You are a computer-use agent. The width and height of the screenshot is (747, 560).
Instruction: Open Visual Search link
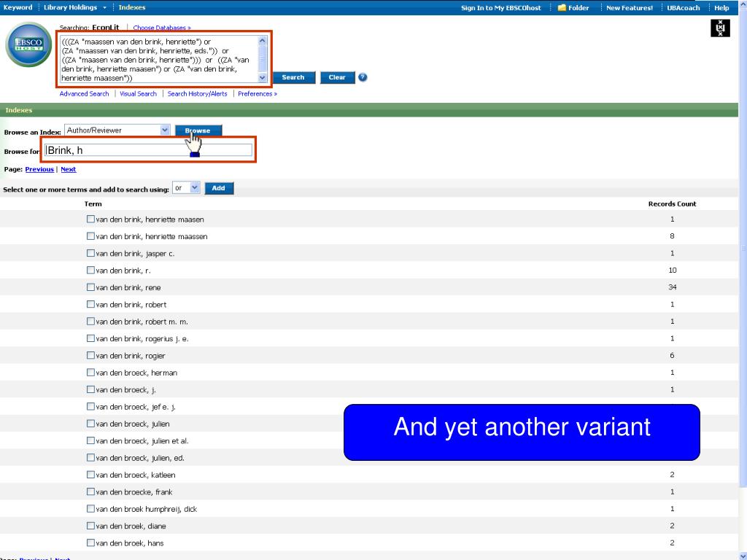coord(138,94)
